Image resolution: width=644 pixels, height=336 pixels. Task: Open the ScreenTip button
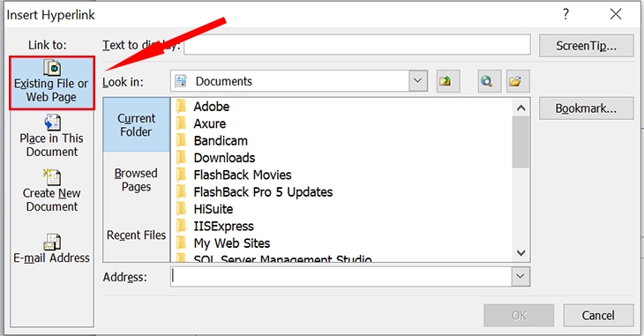point(586,46)
